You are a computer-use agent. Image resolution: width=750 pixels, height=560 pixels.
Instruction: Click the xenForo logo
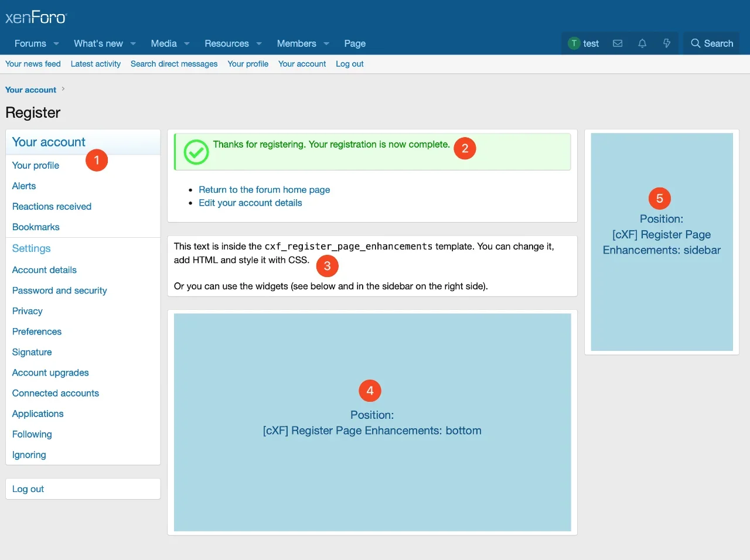coord(36,17)
